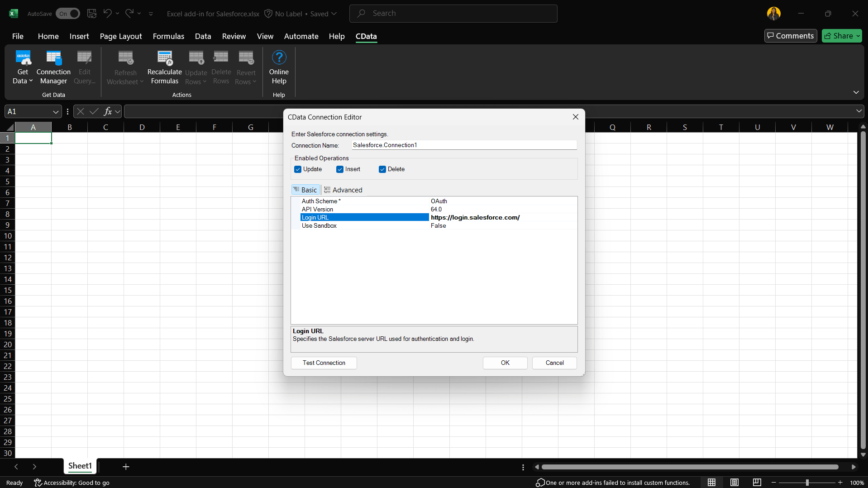Switch to the Advanced tab
Image resolution: width=868 pixels, height=488 pixels.
(x=343, y=190)
